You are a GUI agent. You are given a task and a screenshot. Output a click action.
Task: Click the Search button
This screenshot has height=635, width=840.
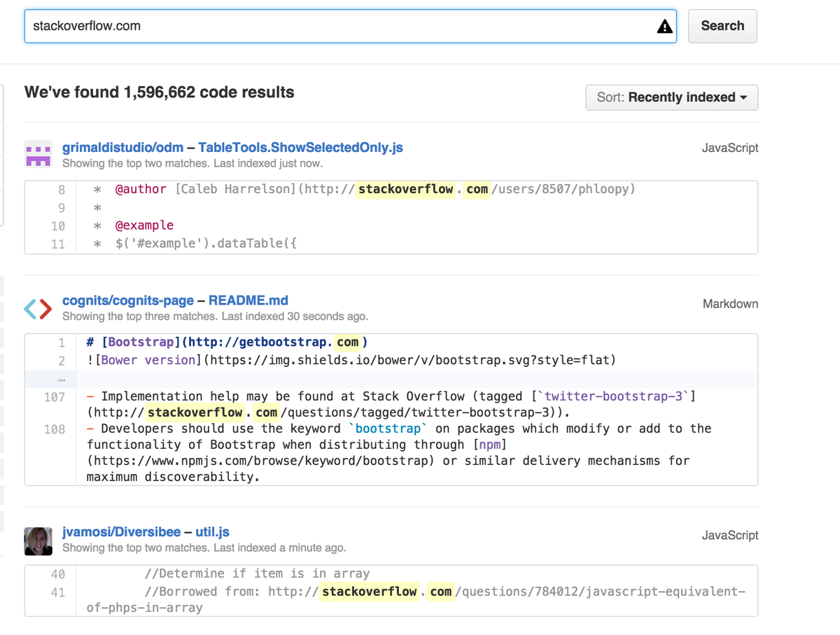pyautogui.click(x=722, y=26)
